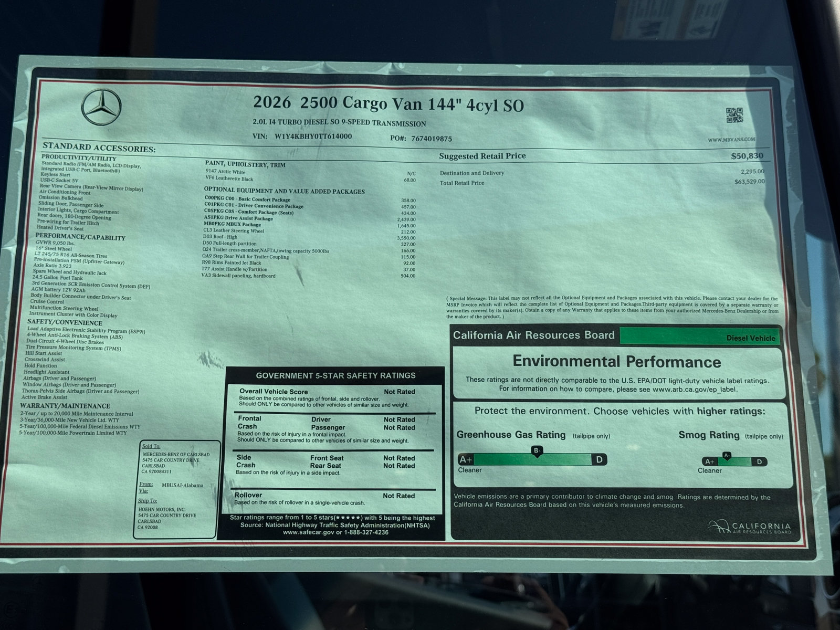Screen dimensions: 840x630
Task: Click the B- greenhouse gas rating marker
Action: click(x=537, y=451)
